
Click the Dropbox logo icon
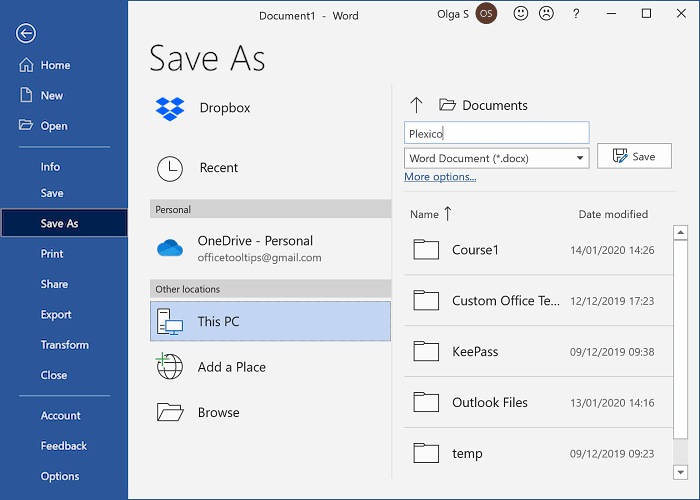(x=170, y=108)
